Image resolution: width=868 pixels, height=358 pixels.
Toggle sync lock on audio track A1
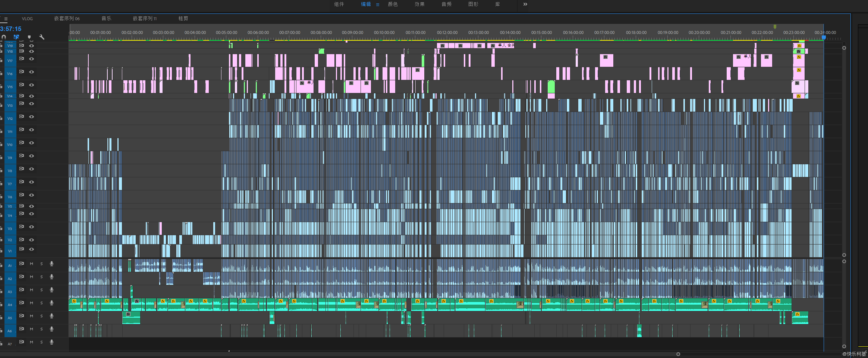pyautogui.click(x=22, y=264)
